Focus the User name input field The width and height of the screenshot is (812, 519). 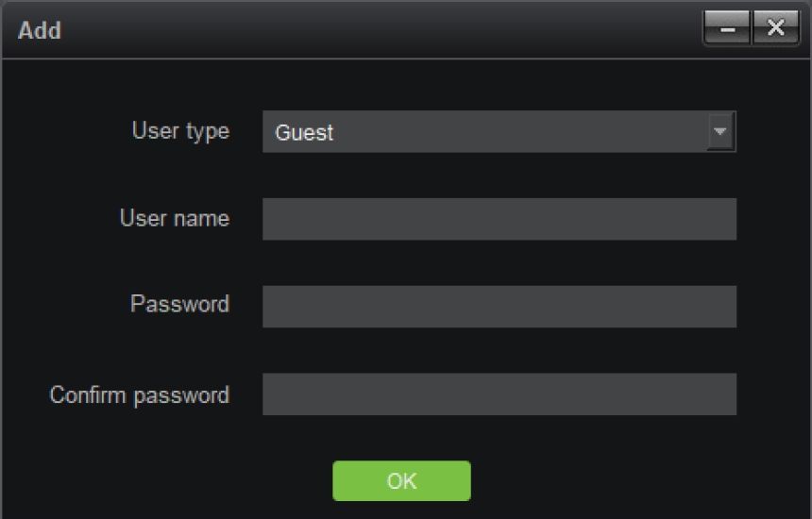(499, 219)
